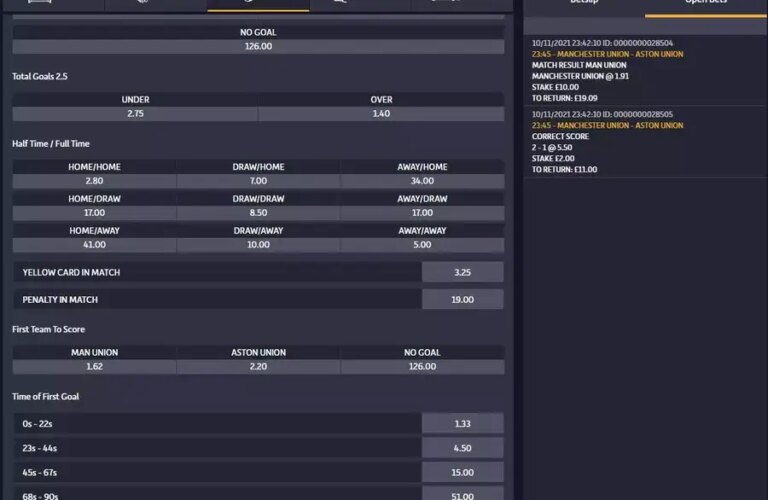This screenshot has height=500, width=768.
Task: Click 'MANCHESTER UNION @ 1.91' selection text
Action: coord(580,76)
